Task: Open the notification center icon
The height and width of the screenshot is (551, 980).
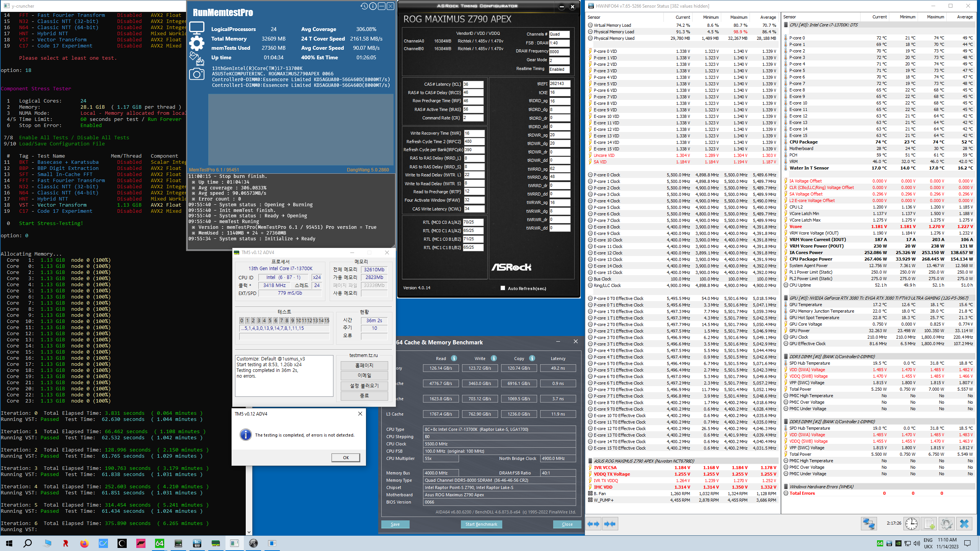Action: click(x=967, y=543)
